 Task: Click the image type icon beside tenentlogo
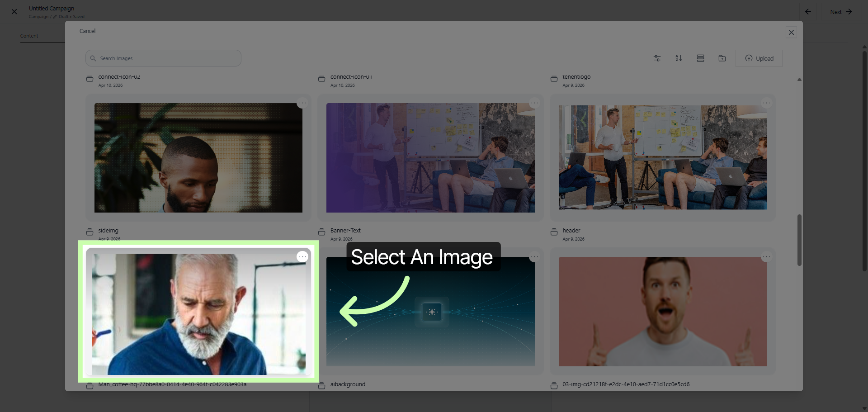554,79
